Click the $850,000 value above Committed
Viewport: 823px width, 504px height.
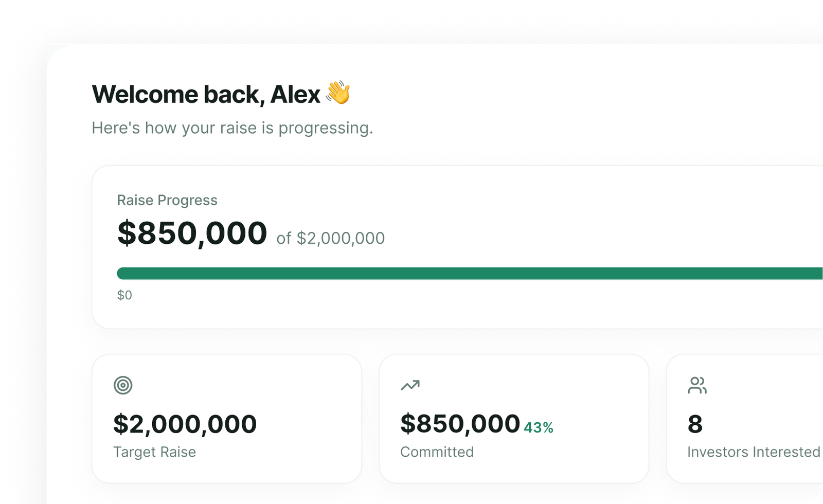click(x=460, y=424)
